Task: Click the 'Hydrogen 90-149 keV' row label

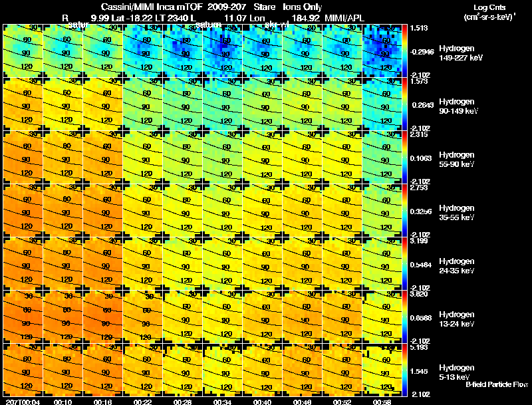Action: coord(458,106)
